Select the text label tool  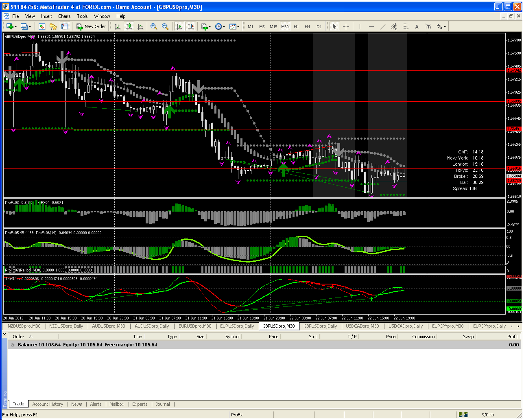[428, 26]
